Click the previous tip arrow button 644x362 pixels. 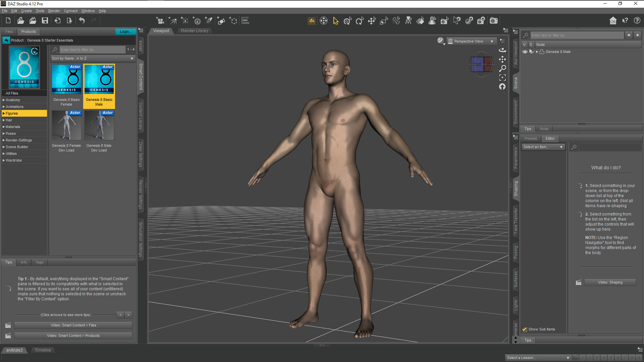point(120,315)
